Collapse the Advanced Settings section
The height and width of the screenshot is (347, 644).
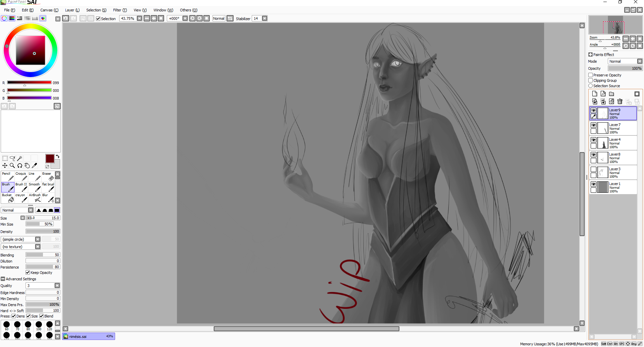click(3, 279)
